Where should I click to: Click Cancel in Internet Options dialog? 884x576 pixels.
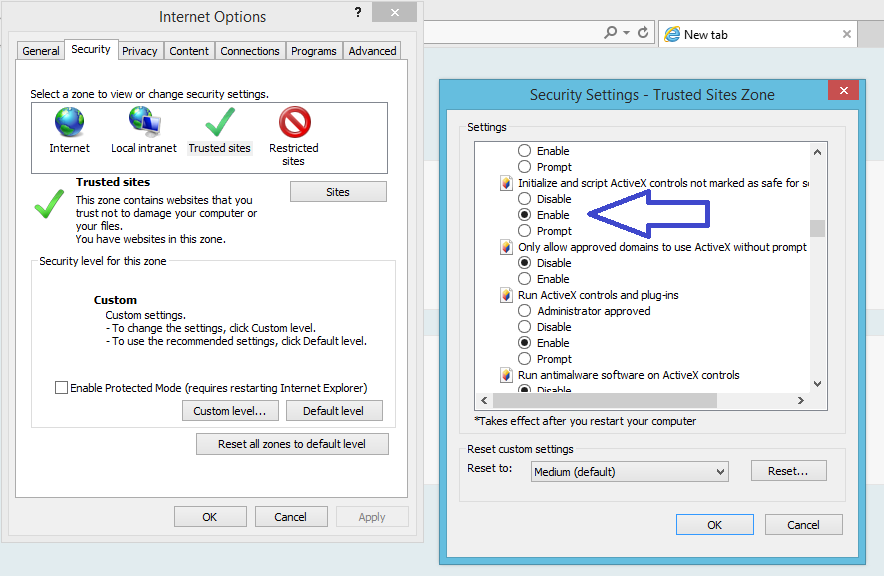(x=290, y=517)
